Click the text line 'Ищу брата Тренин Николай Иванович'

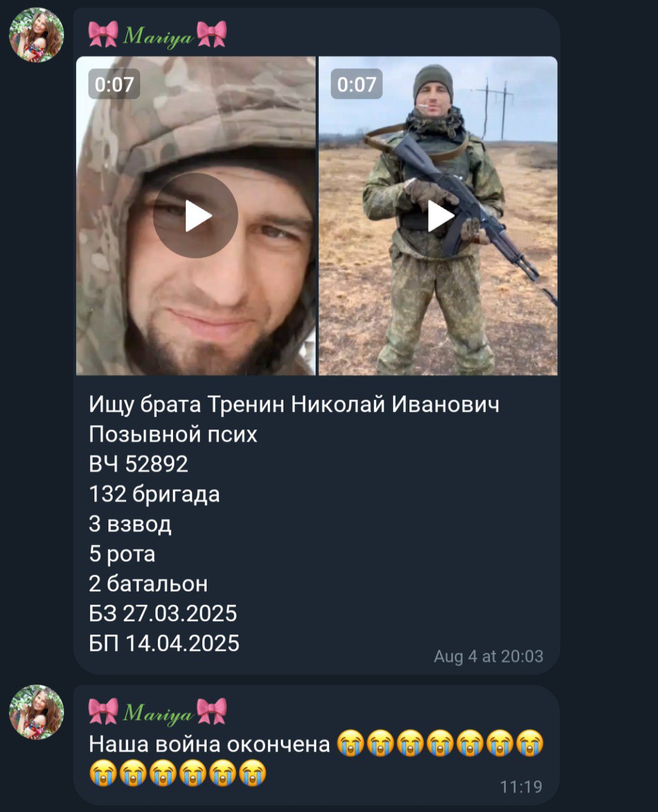point(294,405)
